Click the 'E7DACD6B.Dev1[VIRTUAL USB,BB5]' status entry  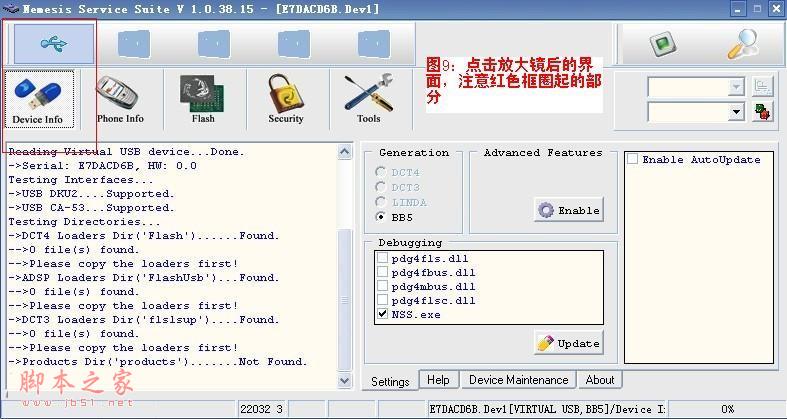click(x=547, y=409)
